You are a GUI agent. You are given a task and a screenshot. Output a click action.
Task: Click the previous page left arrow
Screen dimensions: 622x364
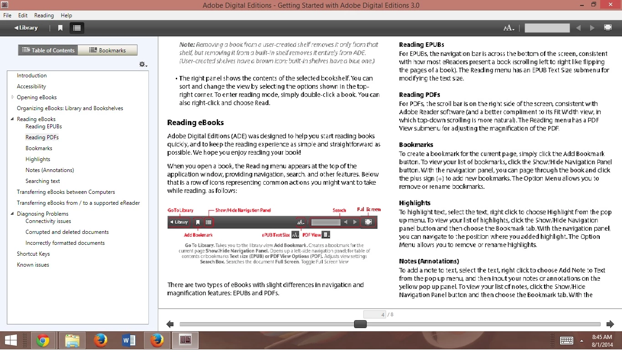coord(170,324)
